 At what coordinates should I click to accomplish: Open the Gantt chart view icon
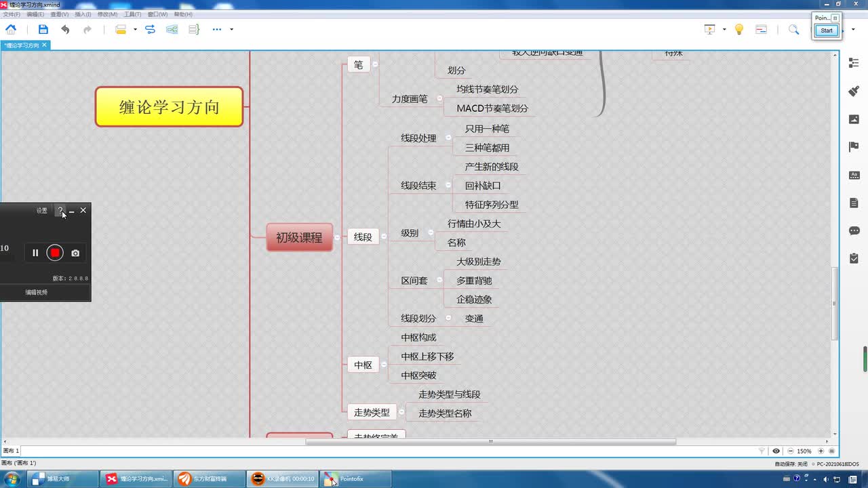(761, 29)
